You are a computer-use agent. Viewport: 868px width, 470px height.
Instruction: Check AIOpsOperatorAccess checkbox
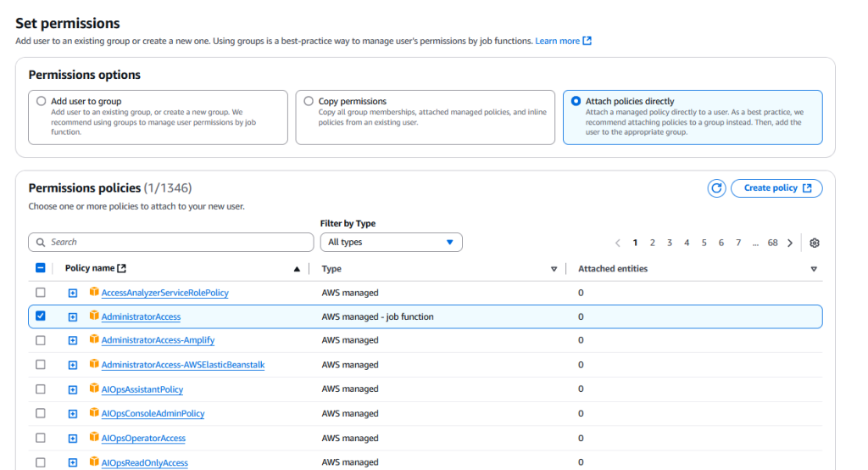click(x=41, y=437)
